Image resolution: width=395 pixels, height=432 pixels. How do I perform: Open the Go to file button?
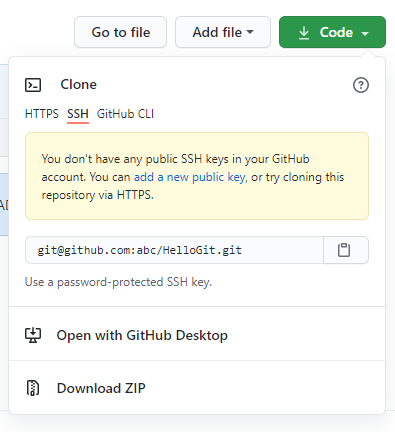(x=120, y=32)
